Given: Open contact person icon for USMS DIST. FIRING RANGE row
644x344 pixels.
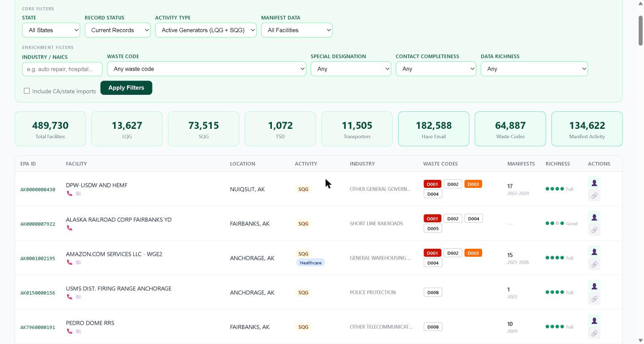Looking at the screenshot, I should pyautogui.click(x=594, y=286).
